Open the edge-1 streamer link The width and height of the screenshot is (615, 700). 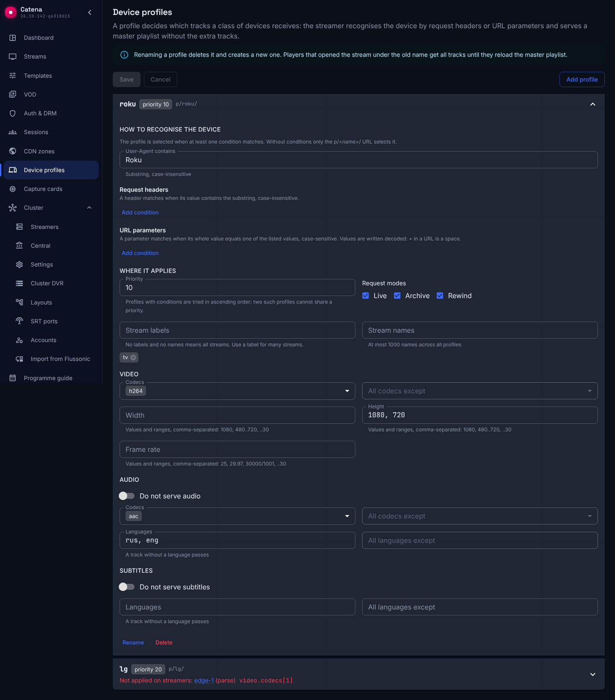[204, 680]
